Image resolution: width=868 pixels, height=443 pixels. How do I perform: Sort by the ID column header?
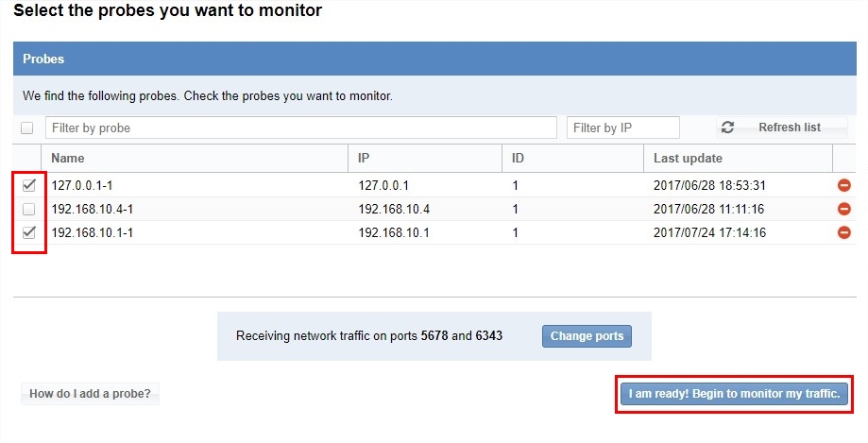[518, 159]
